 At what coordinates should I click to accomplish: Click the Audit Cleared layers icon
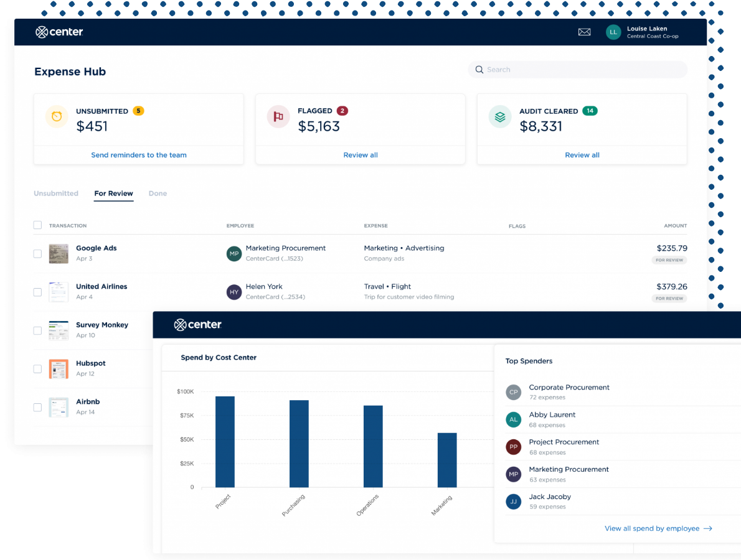tap(500, 116)
